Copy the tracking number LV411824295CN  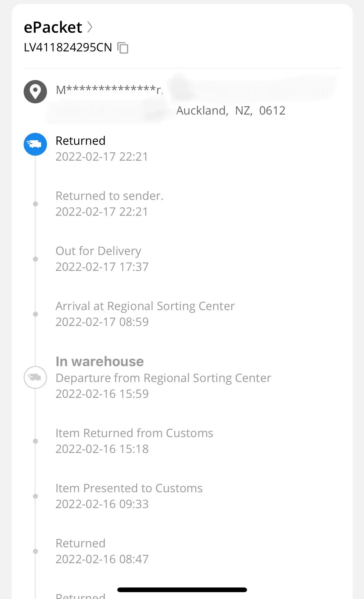123,48
